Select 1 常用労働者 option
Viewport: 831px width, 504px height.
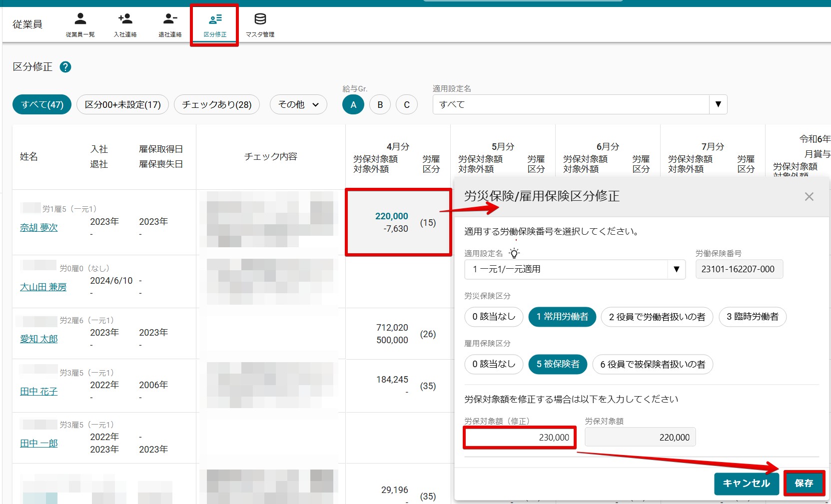562,317
